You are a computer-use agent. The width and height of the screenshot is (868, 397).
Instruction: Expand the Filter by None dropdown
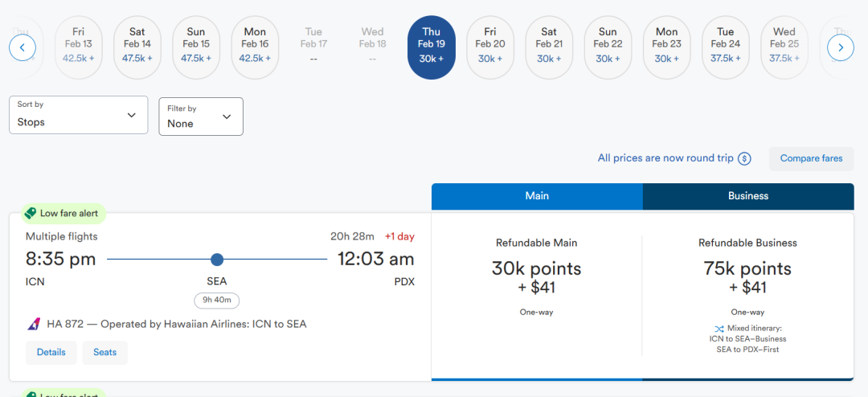pyautogui.click(x=201, y=117)
